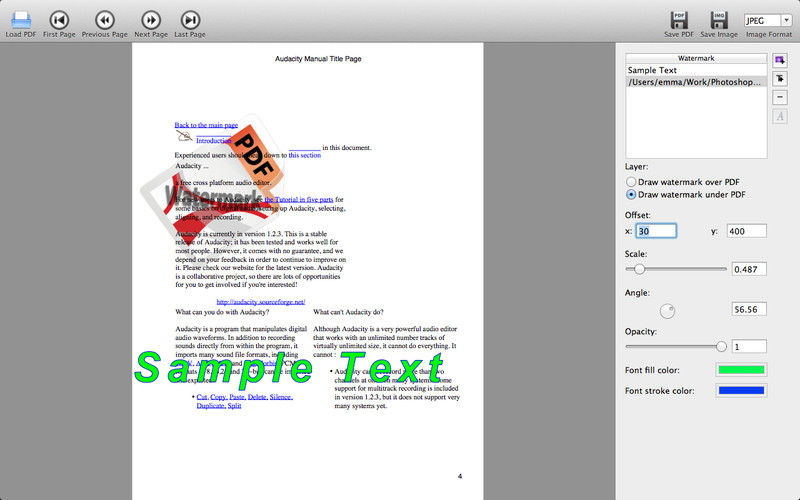The height and width of the screenshot is (500, 800).
Task: Click the 'Silence' link in document
Action: [281, 397]
